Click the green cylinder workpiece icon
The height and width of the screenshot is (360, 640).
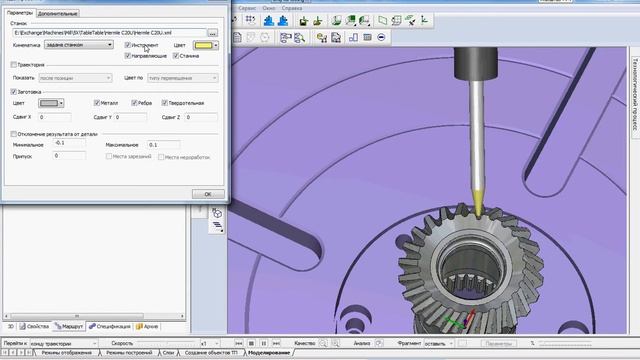[336, 20]
